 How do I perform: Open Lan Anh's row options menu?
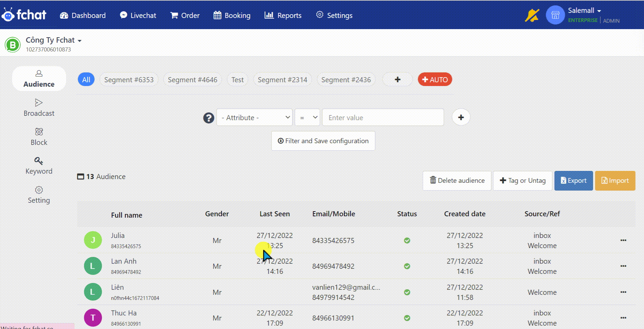pyautogui.click(x=623, y=266)
